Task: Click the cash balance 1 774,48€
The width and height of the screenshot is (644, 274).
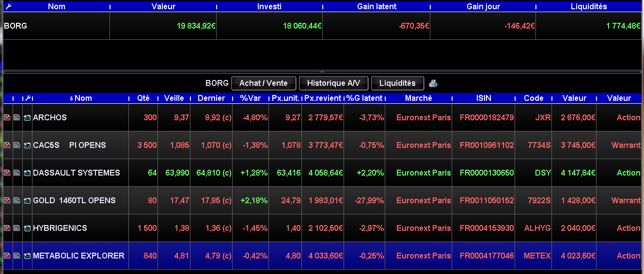Action: [623, 26]
